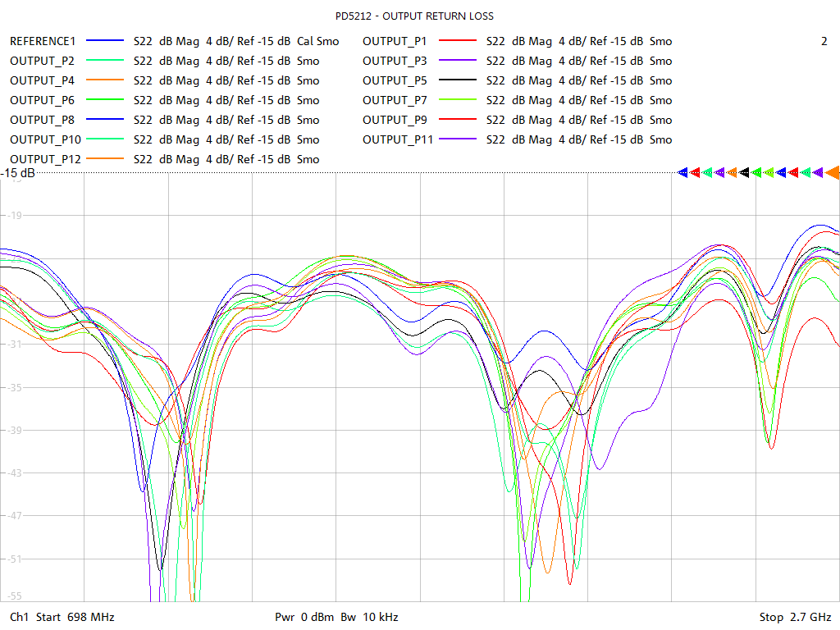Click OUTPUT_P3 purple line color sample
Screen dimensions: 840x630
click(x=458, y=60)
